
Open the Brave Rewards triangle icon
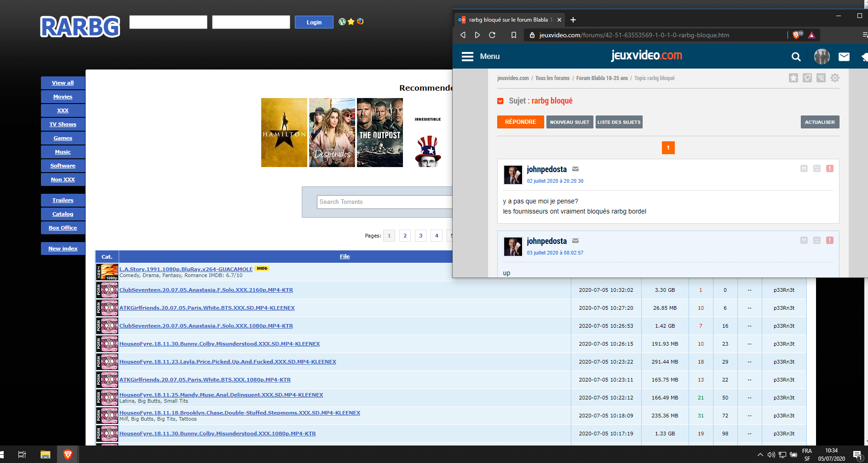[812, 35]
